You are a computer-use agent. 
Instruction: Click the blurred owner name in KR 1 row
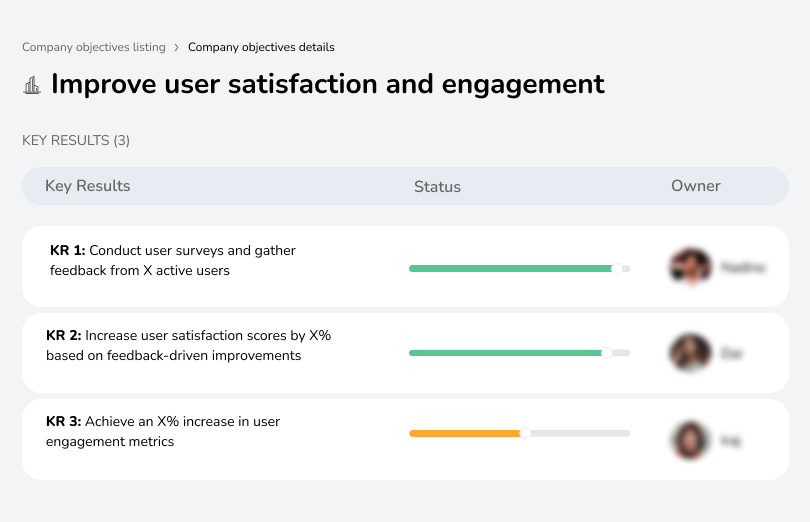[743, 267]
